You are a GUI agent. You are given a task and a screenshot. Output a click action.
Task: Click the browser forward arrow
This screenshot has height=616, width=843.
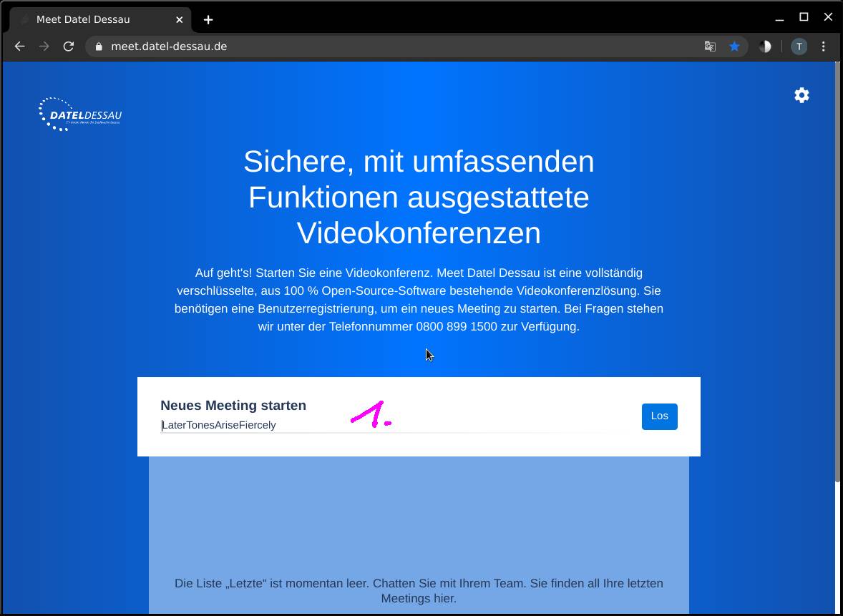(44, 47)
